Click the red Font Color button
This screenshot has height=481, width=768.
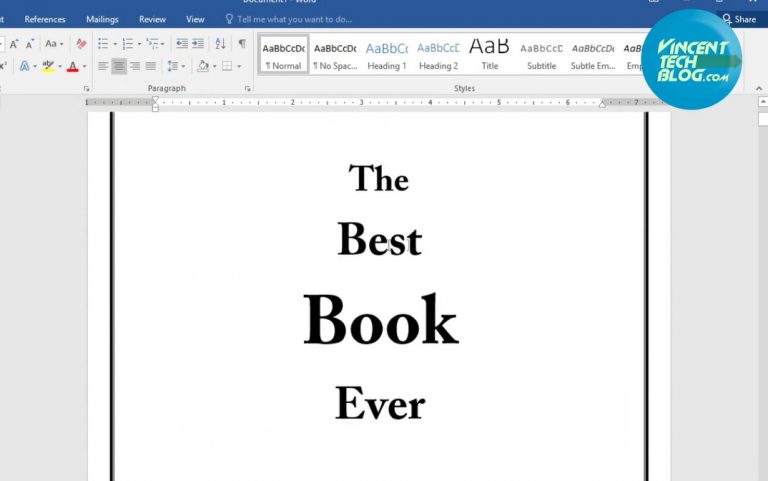72,66
